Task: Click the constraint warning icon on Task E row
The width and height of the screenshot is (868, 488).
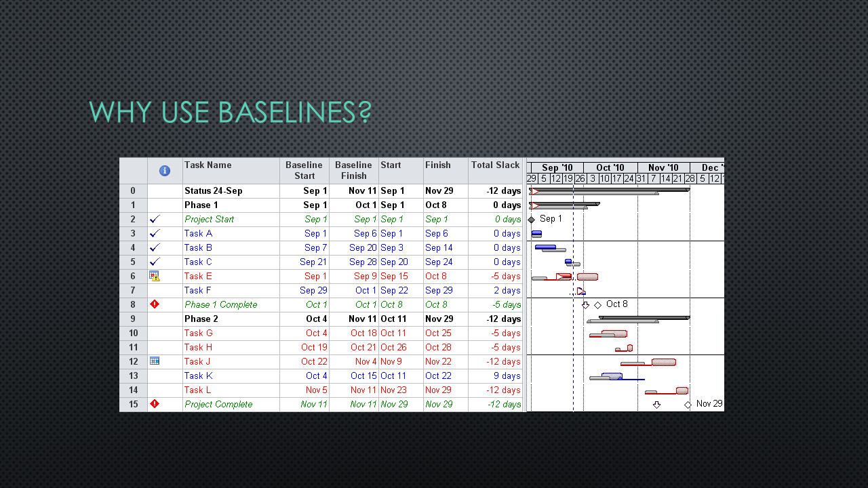Action: 155,276
